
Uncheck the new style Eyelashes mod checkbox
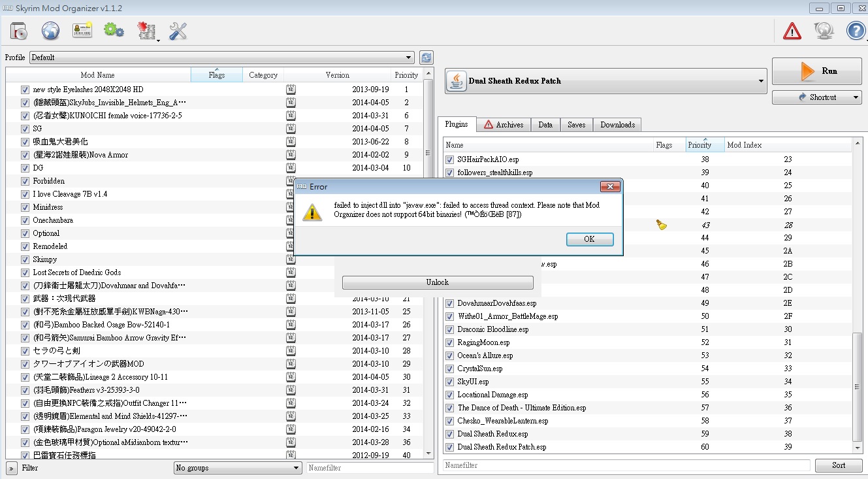pyautogui.click(x=25, y=90)
